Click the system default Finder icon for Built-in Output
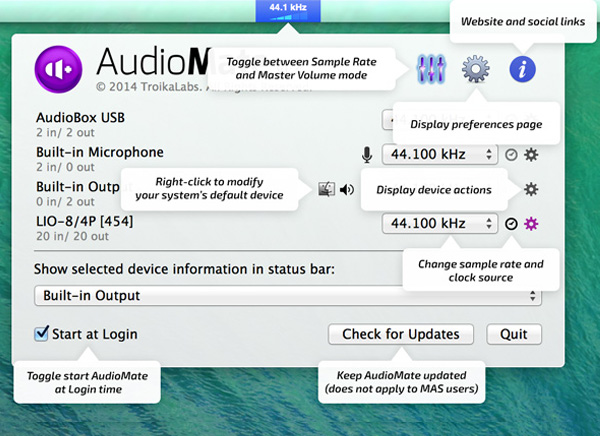 point(326,189)
